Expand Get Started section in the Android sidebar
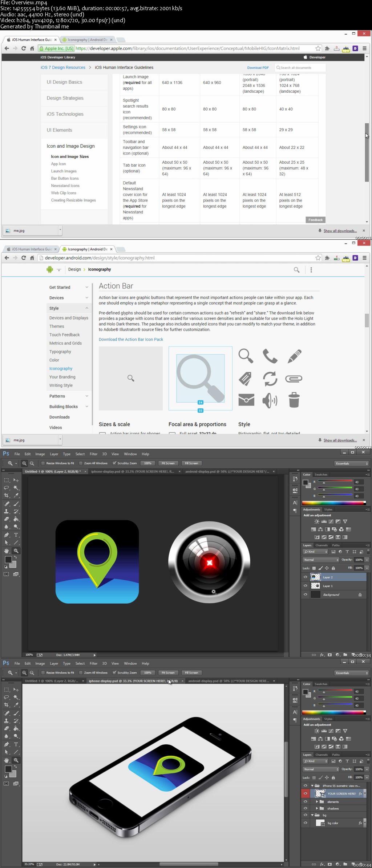The image size is (372, 868). click(x=87, y=287)
